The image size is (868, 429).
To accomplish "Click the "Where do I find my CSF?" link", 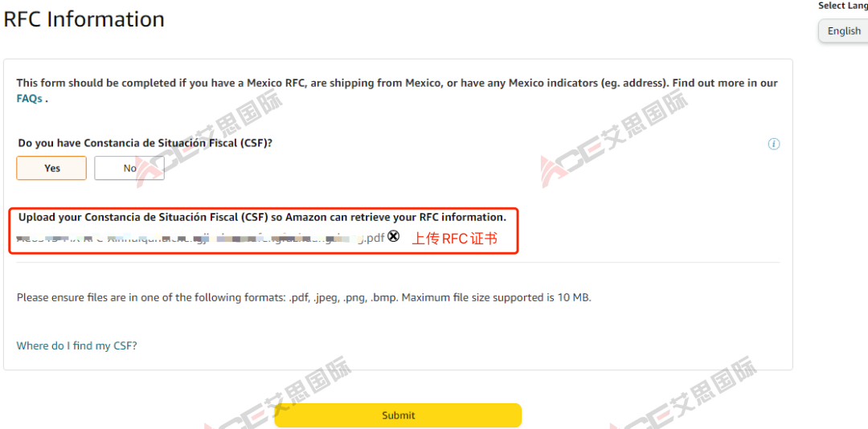I will coord(77,345).
